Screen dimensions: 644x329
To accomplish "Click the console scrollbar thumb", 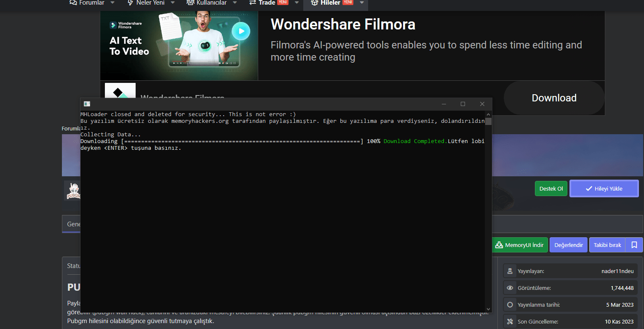I will [488, 122].
